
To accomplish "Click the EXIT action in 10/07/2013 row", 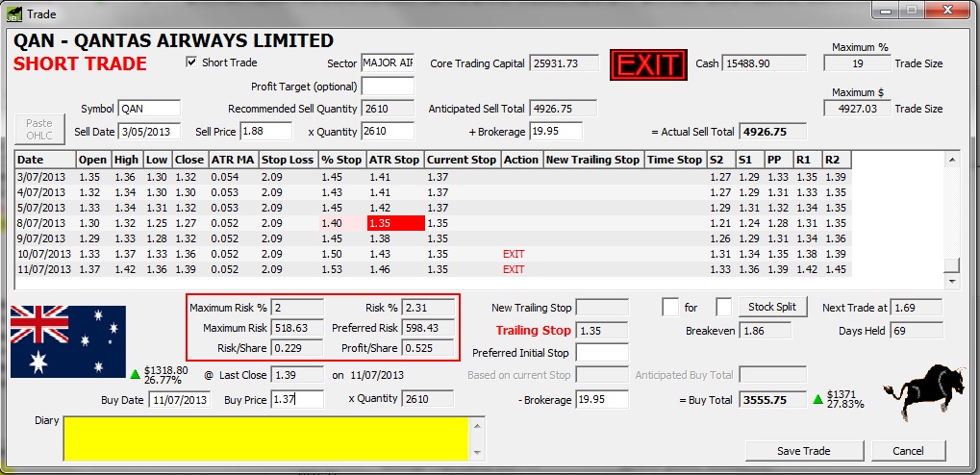I will (x=514, y=254).
